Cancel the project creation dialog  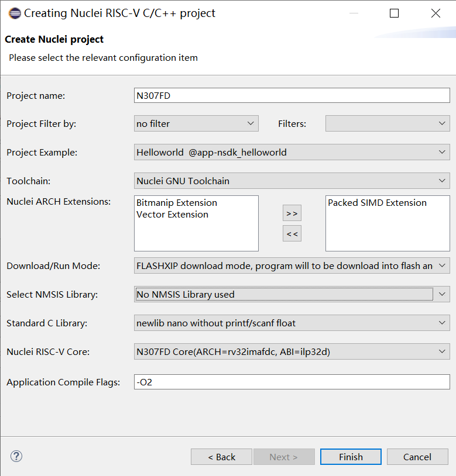(x=417, y=457)
